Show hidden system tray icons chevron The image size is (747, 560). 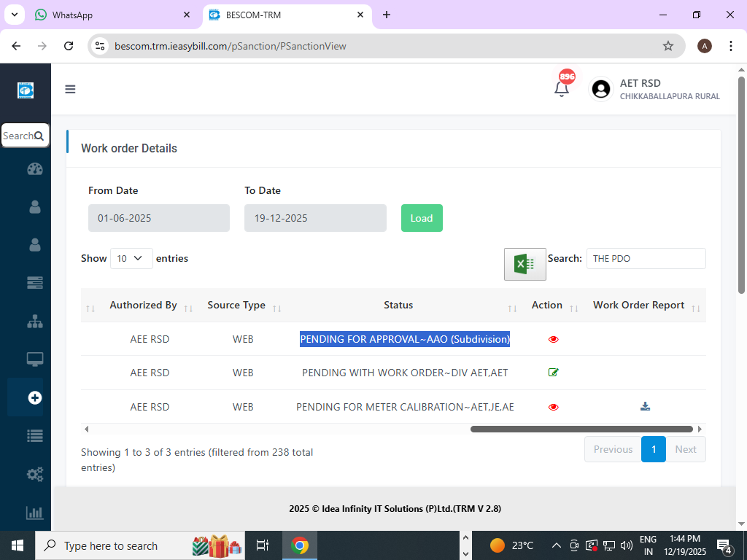pyautogui.click(x=556, y=545)
